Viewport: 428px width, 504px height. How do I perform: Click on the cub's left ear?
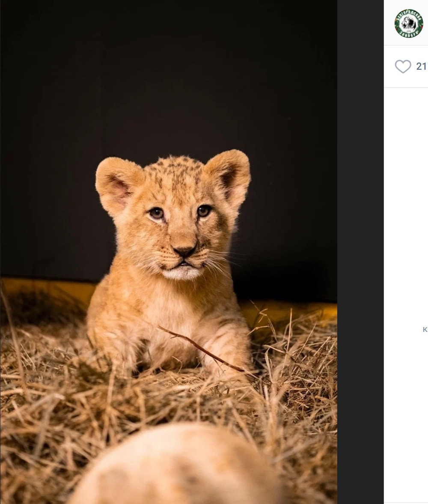tap(116, 185)
